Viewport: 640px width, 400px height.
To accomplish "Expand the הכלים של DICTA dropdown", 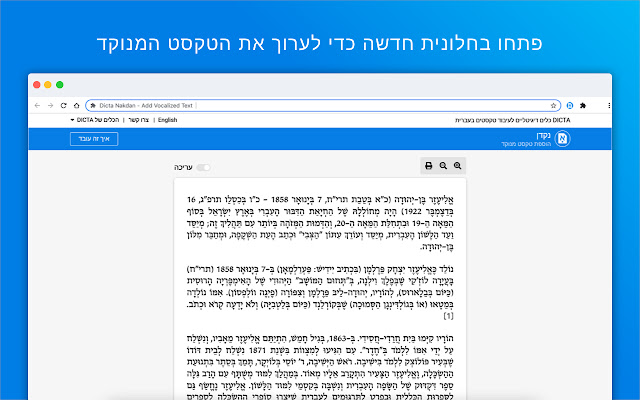I will pyautogui.click(x=95, y=120).
